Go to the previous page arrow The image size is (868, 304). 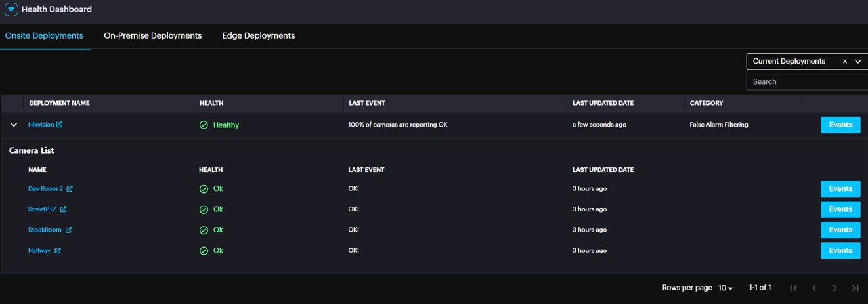[814, 288]
